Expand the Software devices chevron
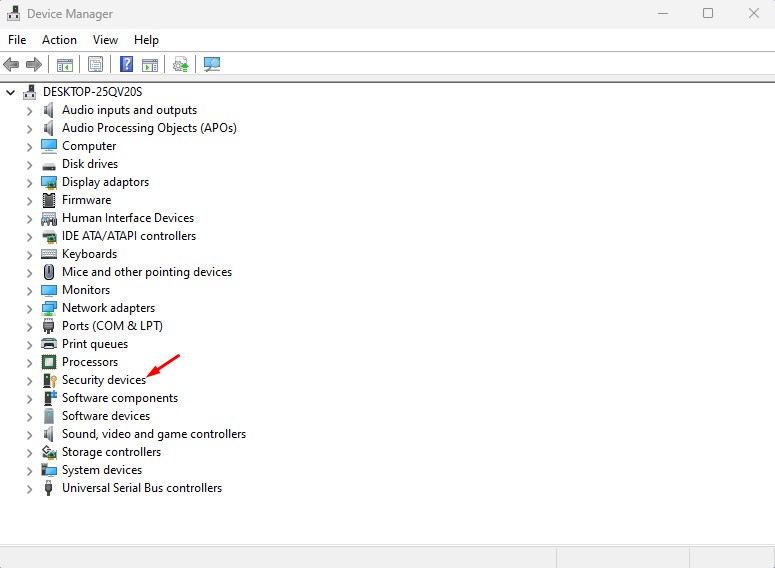Image resolution: width=775 pixels, height=568 pixels. coord(29,416)
